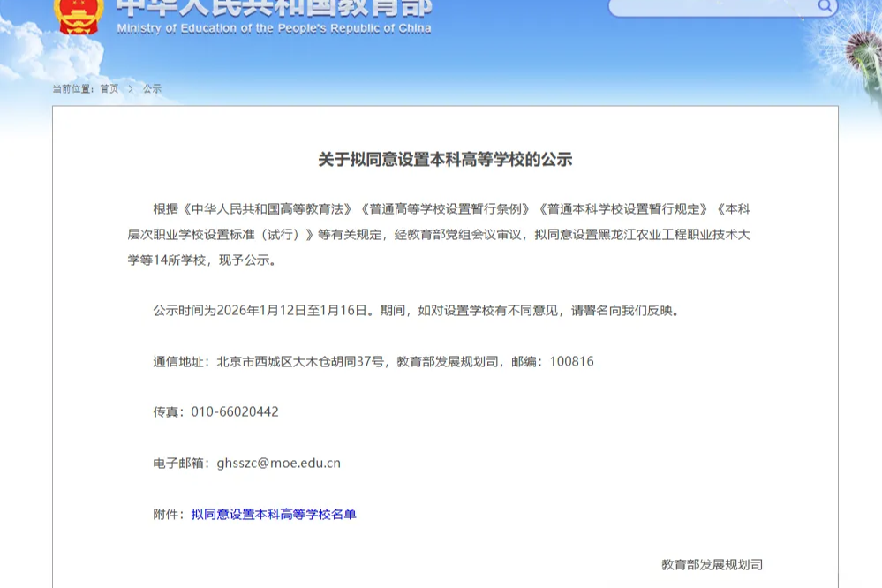The height and width of the screenshot is (588, 882).
Task: Click the postal code 100816
Action: (x=571, y=361)
